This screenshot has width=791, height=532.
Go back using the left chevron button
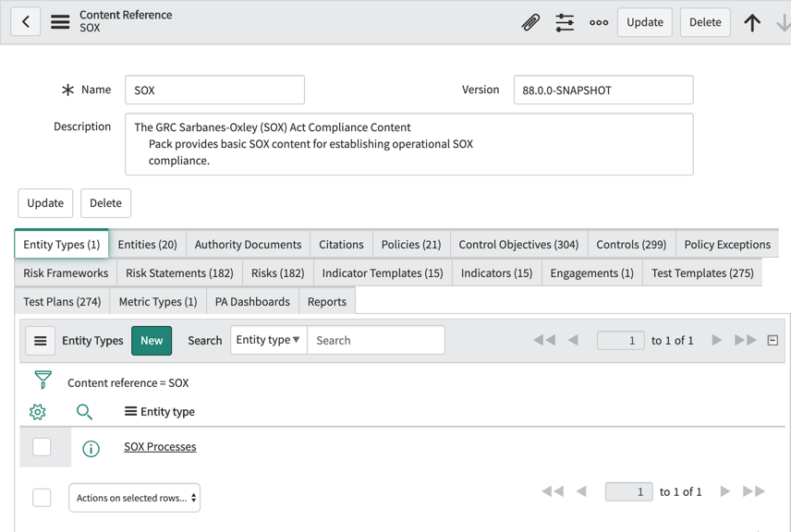coord(26,21)
